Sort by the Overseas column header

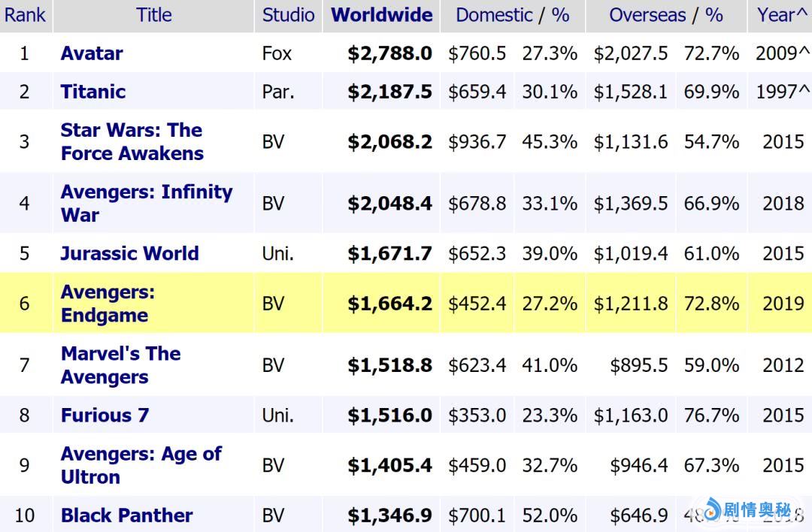[647, 15]
